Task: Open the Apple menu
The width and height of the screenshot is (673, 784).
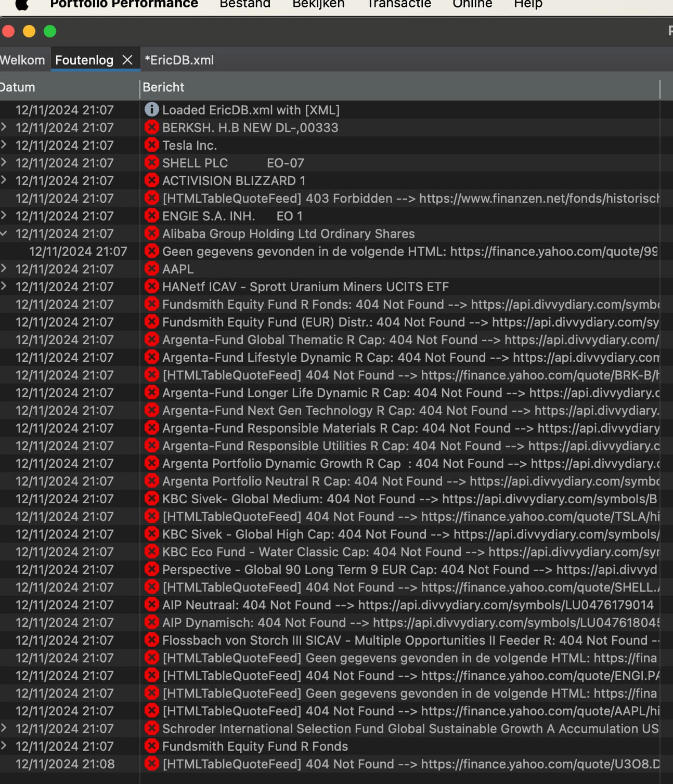Action: (21, 4)
